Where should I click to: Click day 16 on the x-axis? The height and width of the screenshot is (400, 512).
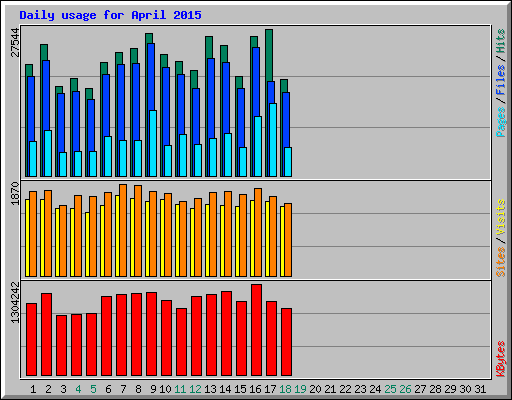coord(255,389)
